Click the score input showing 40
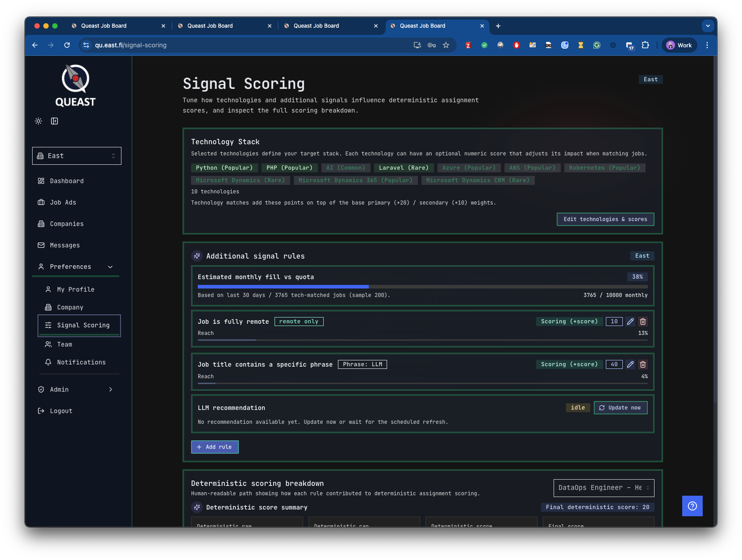Screen dimensions: 742x560 [x=614, y=364]
